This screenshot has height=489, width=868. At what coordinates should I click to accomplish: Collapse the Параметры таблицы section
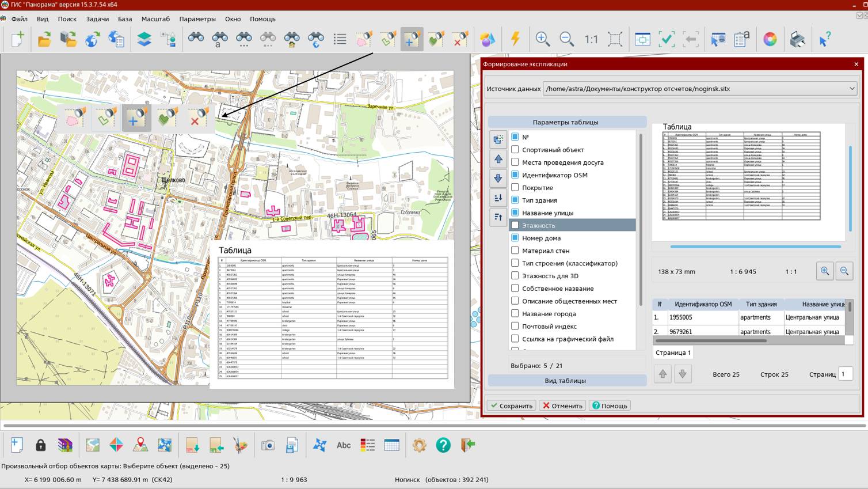[567, 122]
